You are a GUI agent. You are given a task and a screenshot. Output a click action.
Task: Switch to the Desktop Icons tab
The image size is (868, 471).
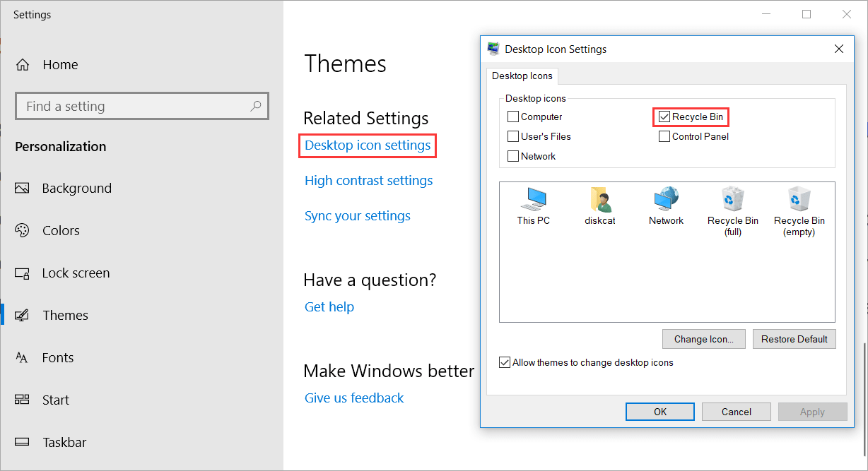pyautogui.click(x=522, y=76)
